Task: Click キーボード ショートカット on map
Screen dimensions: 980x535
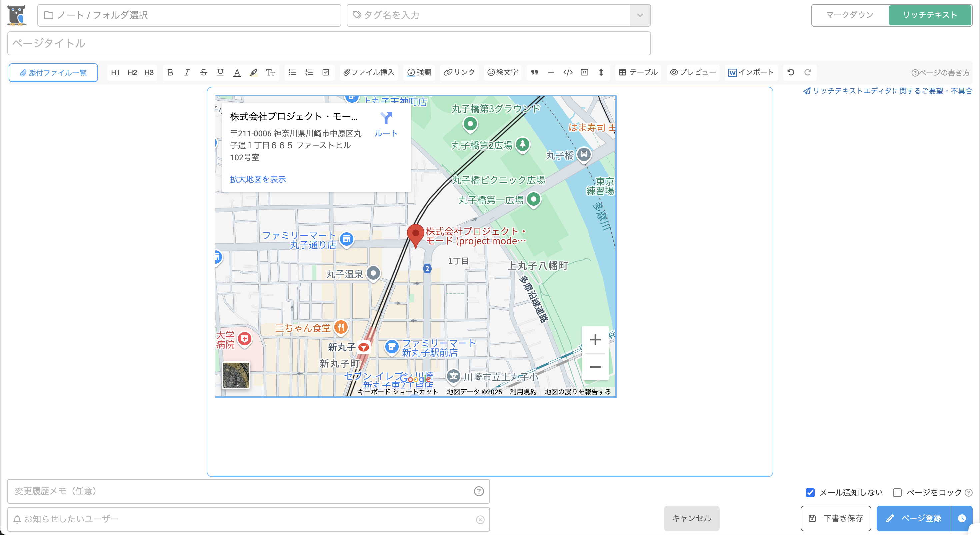Action: pyautogui.click(x=398, y=392)
